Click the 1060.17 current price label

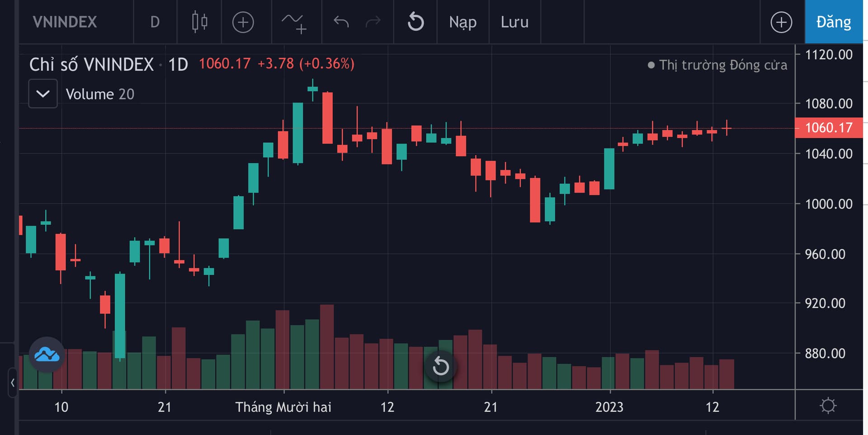point(829,128)
